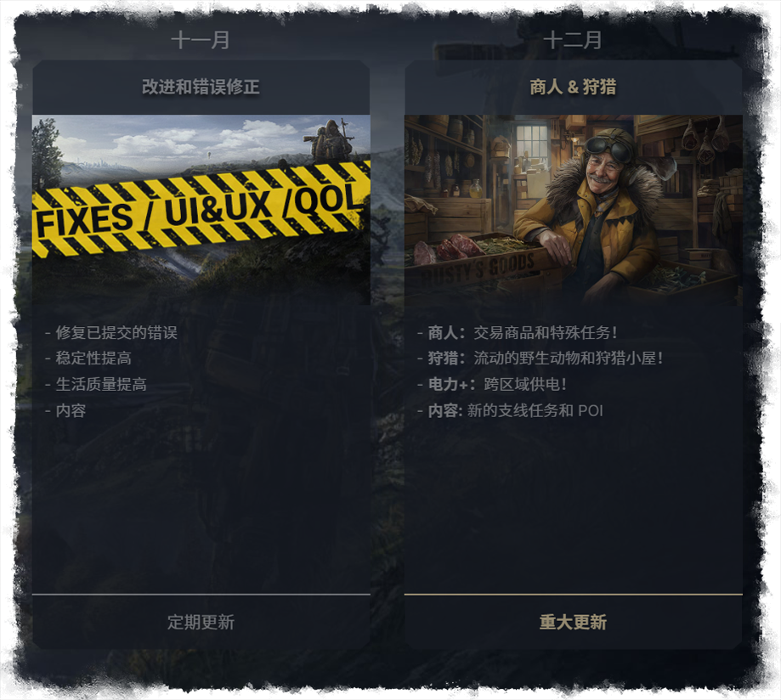Click the 内容: 新的支线任务和 POI line
Screen dimensions: 781x700
[510, 410]
